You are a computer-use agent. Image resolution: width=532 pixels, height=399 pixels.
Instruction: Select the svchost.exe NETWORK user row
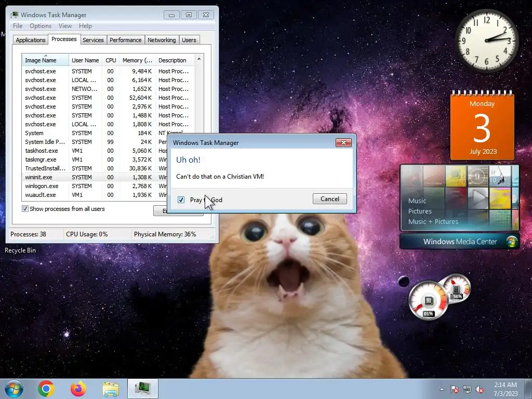tap(109, 89)
